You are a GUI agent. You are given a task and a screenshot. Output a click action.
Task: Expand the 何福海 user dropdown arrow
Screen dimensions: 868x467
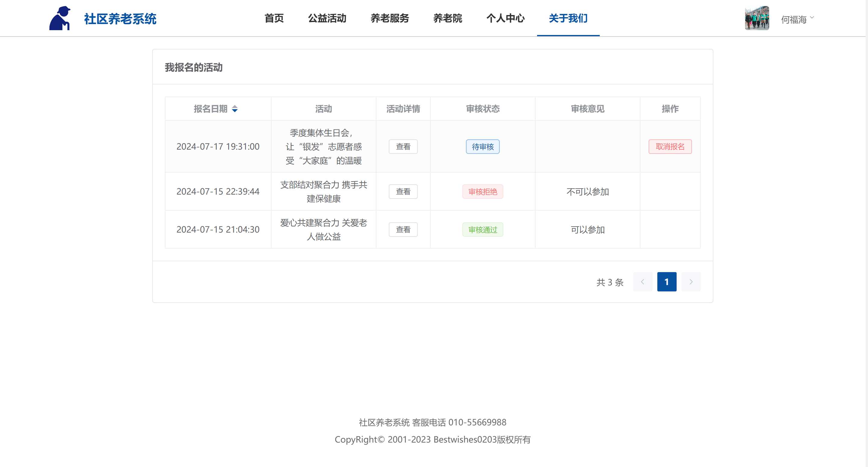point(812,17)
